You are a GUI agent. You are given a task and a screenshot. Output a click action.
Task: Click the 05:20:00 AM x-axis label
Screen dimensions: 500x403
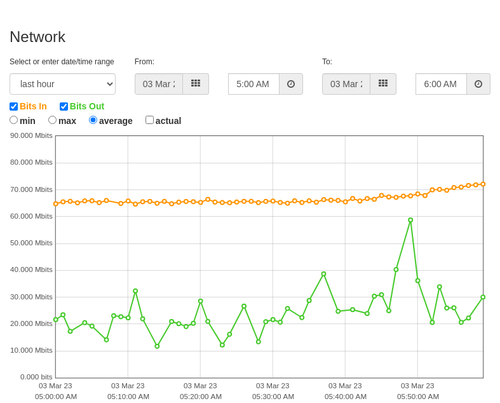(200, 397)
